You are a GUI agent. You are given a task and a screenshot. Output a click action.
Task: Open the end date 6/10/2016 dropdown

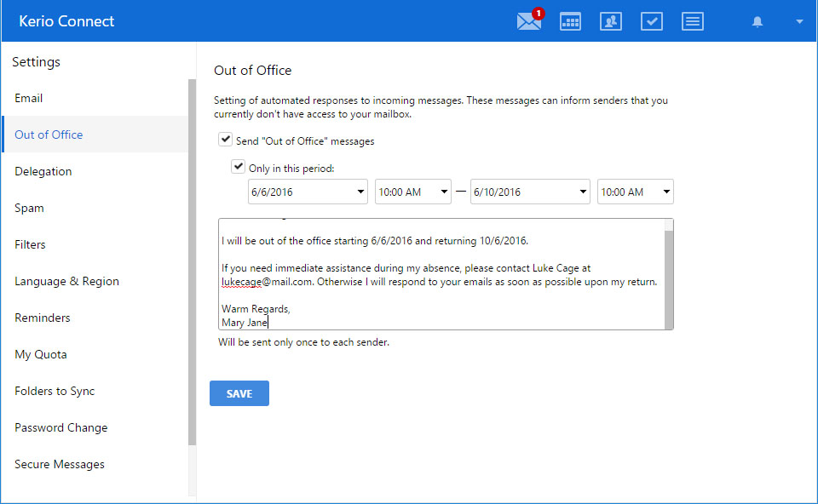530,192
